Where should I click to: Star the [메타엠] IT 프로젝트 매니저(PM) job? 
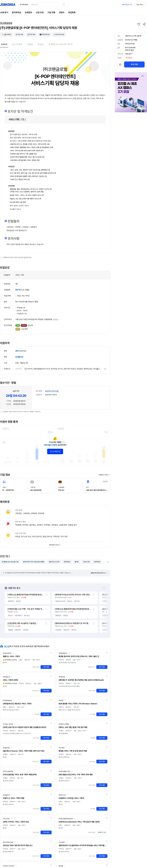107,676
